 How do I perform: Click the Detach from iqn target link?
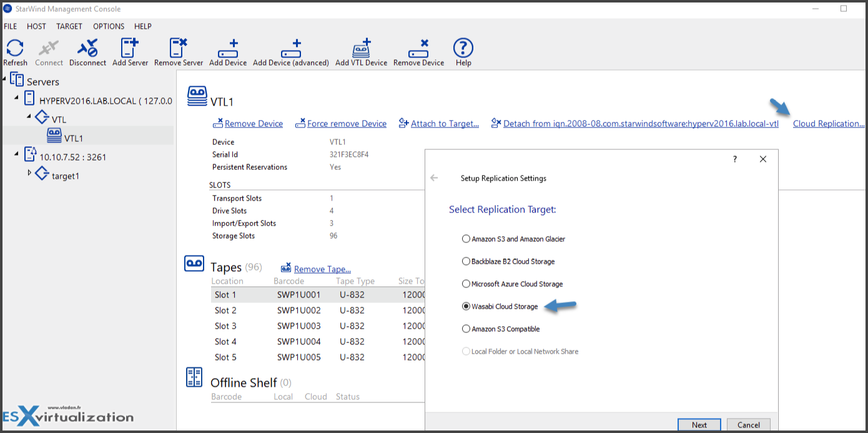[641, 124]
